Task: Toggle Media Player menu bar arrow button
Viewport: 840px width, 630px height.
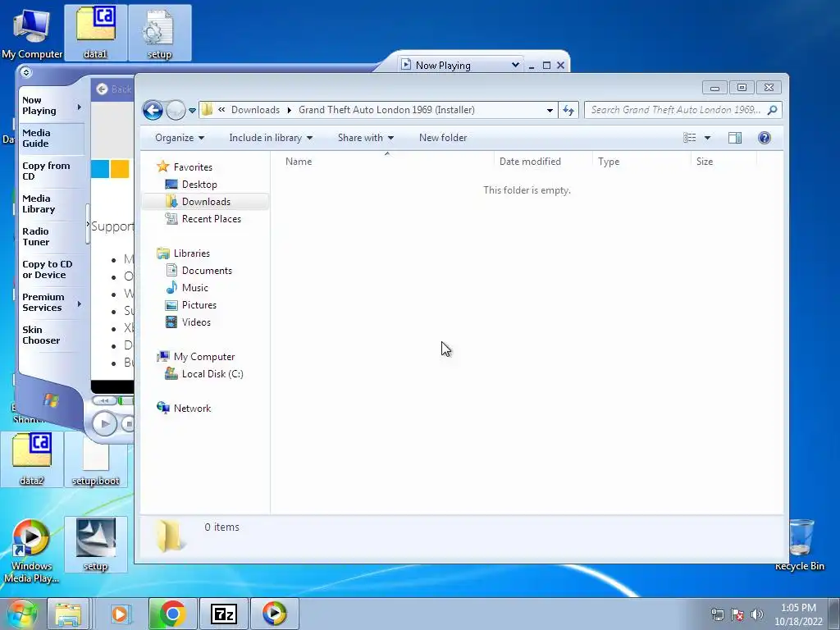Action: 26,72
